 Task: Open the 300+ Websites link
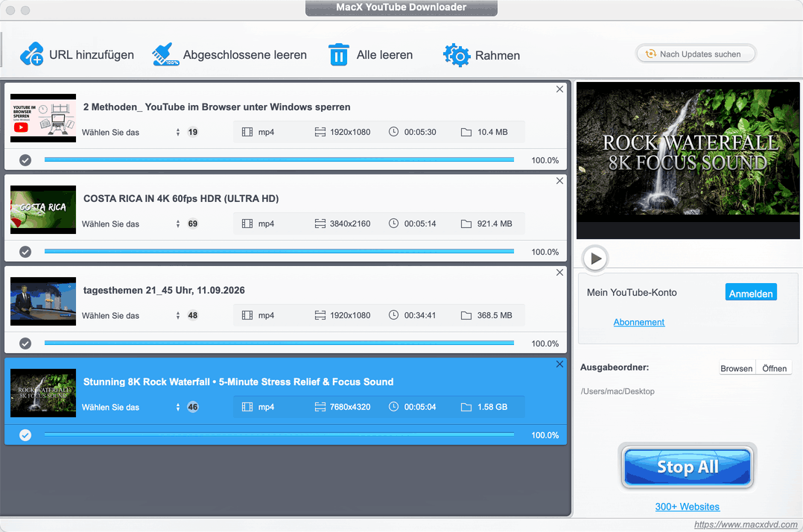click(x=688, y=507)
